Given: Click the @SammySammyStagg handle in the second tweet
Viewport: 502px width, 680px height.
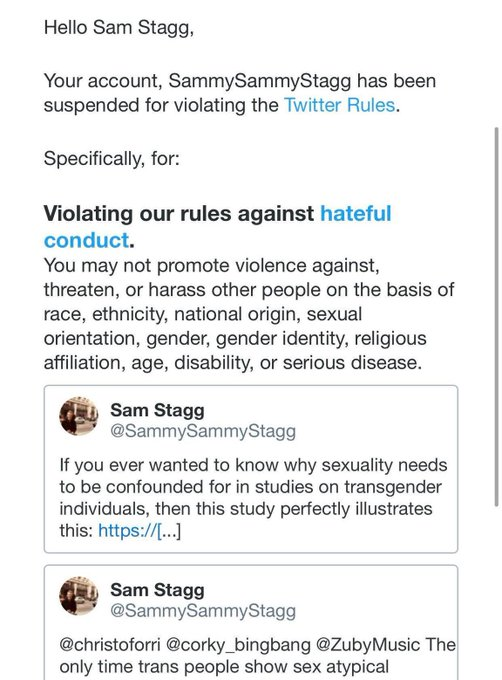Looking at the screenshot, I should click(x=203, y=611).
